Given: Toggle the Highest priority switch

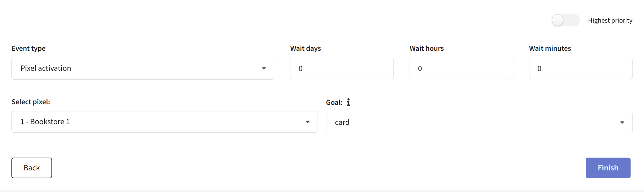Looking at the screenshot, I should click(565, 20).
